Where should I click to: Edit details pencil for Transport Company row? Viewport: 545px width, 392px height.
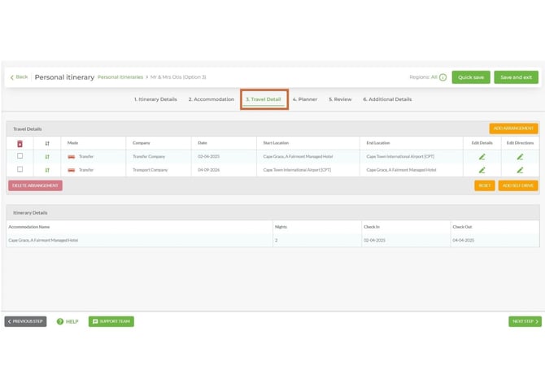[x=482, y=170]
